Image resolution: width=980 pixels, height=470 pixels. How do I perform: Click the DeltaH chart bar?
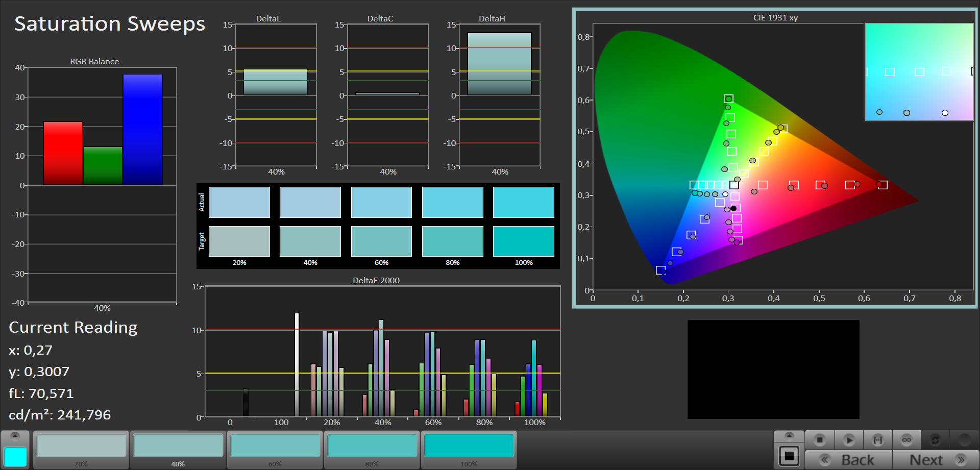tap(499, 64)
